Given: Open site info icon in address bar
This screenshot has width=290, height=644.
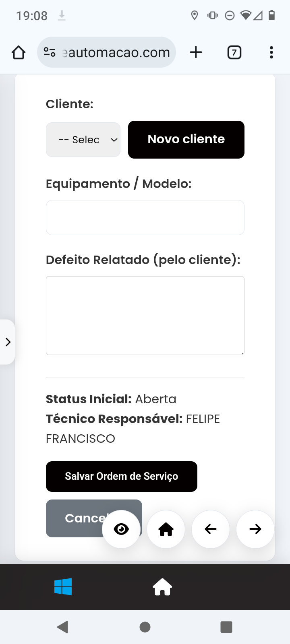Looking at the screenshot, I should point(50,52).
